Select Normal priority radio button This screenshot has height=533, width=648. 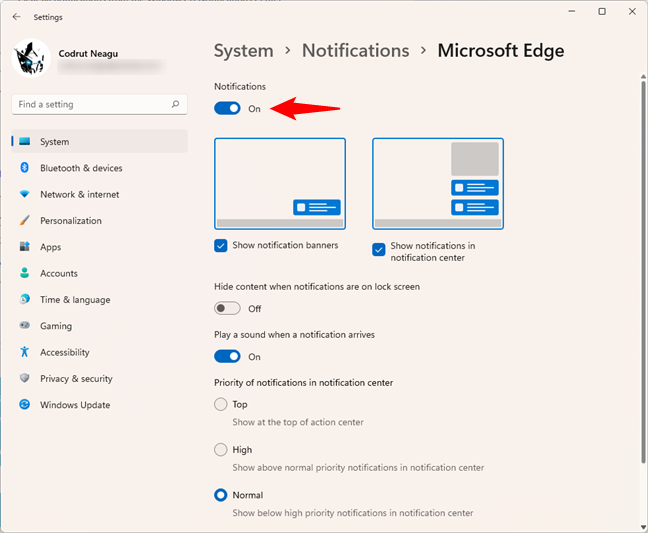pyautogui.click(x=221, y=495)
